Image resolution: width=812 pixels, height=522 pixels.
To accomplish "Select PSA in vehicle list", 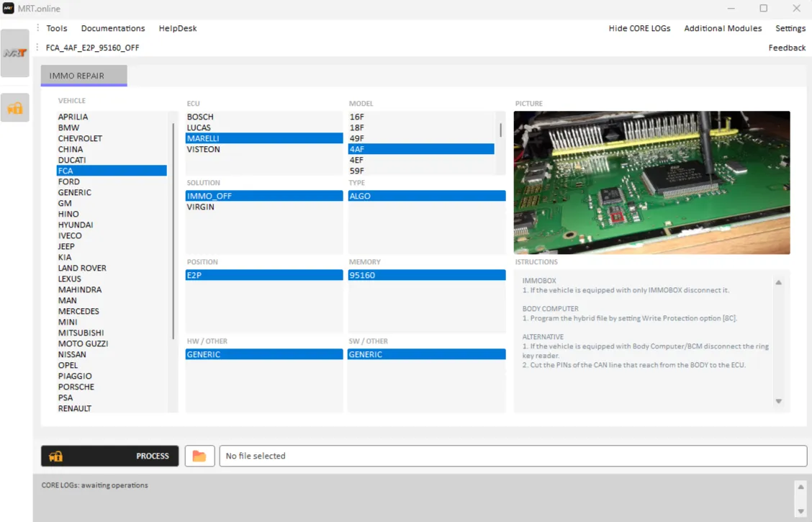I will (112, 397).
